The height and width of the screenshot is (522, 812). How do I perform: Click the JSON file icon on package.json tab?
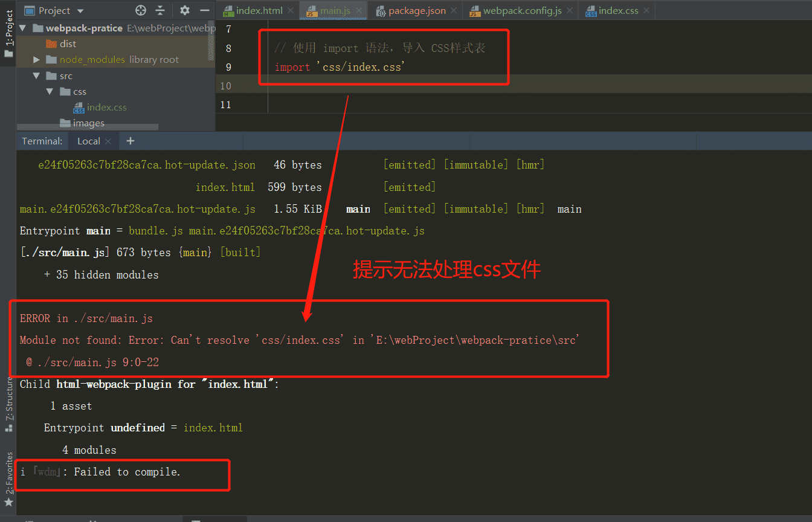381,11
